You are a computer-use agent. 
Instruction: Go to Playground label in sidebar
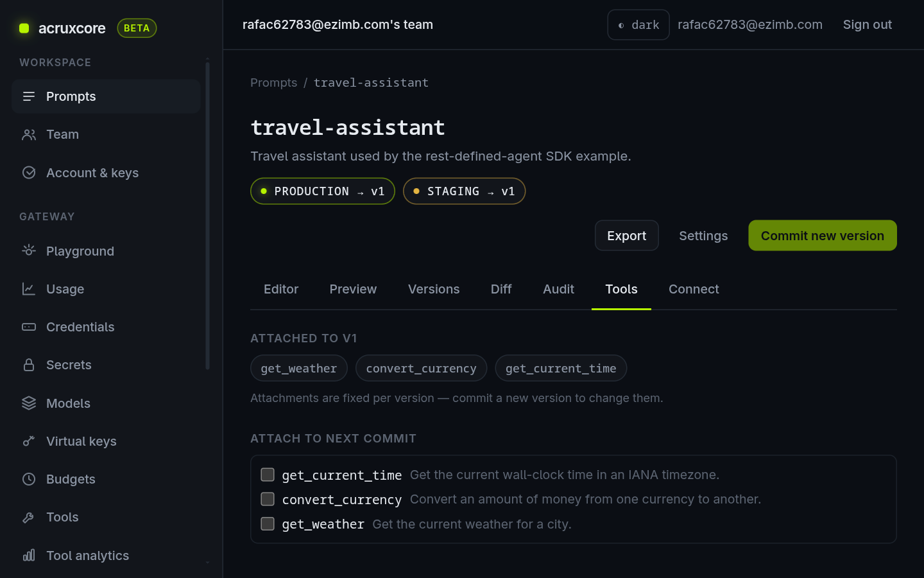click(80, 251)
